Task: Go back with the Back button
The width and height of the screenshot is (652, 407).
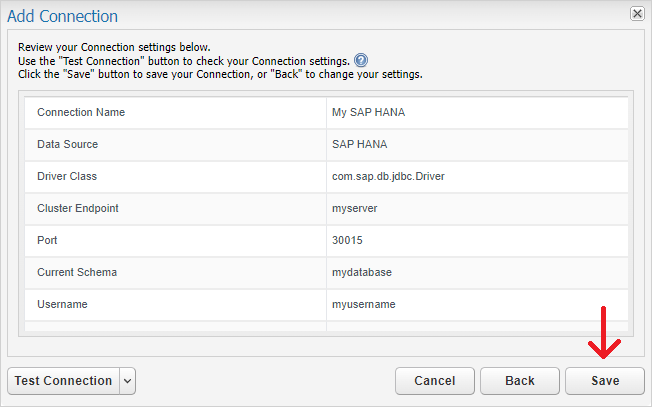Action: click(x=520, y=381)
